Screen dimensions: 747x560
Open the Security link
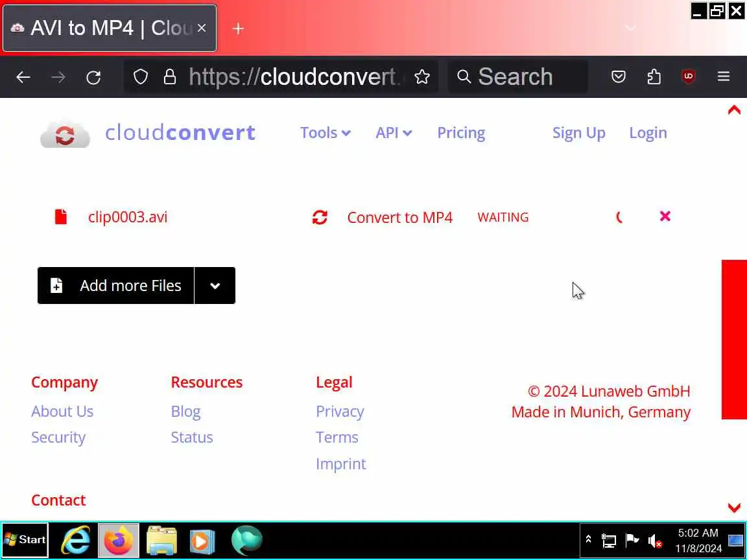58,437
